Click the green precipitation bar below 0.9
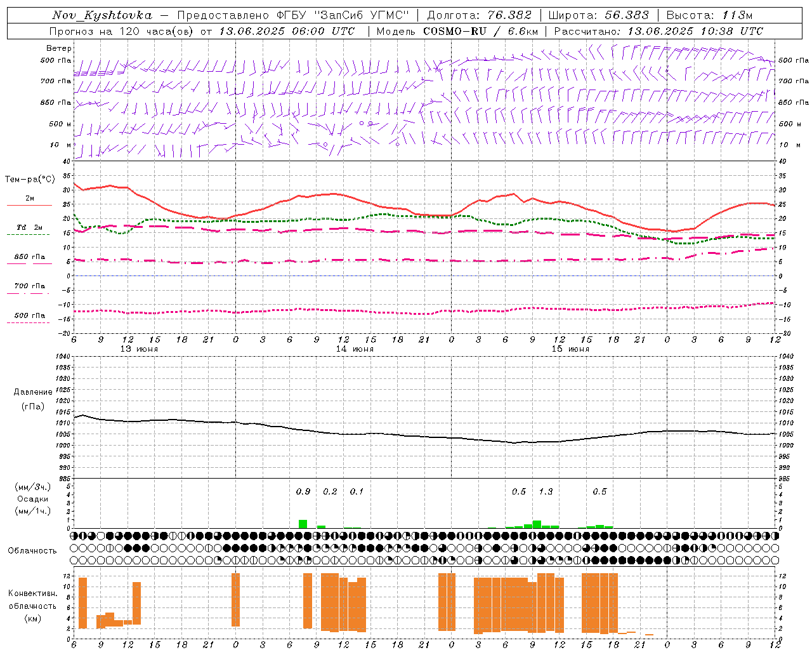Screen dimensions: 812x650 (303, 524)
